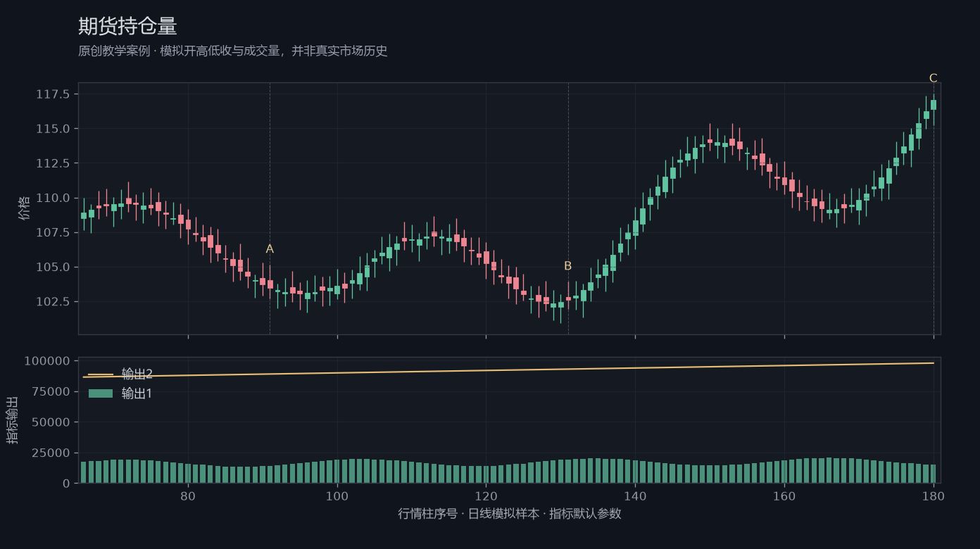Click marker label B on the price chart
This screenshot has height=549, width=980.
point(567,266)
